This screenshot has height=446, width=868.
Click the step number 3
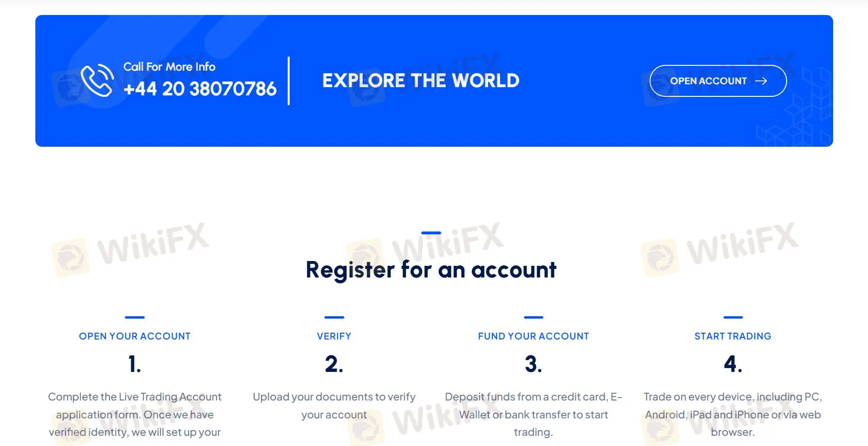click(533, 364)
